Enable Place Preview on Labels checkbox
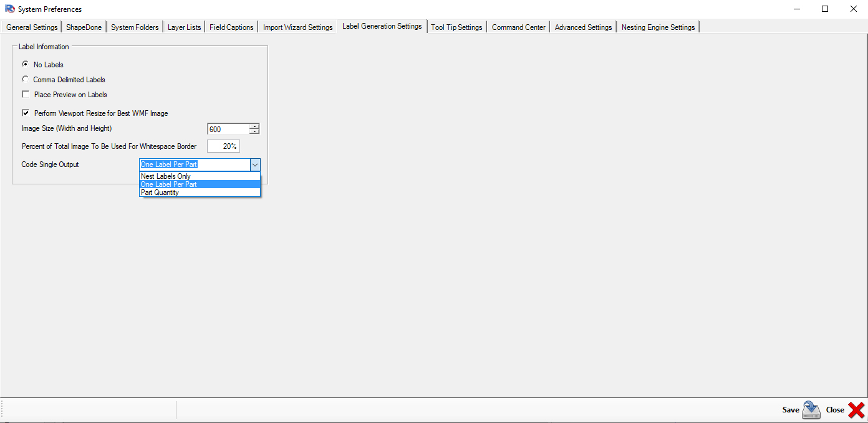Screen dimensions: 868x423 coord(26,95)
